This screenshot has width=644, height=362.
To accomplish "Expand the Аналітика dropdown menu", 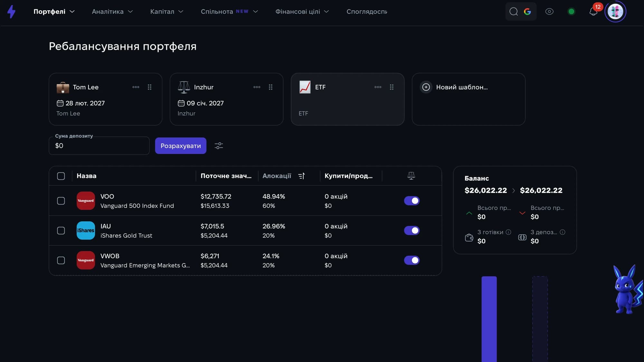I will 112,12.
